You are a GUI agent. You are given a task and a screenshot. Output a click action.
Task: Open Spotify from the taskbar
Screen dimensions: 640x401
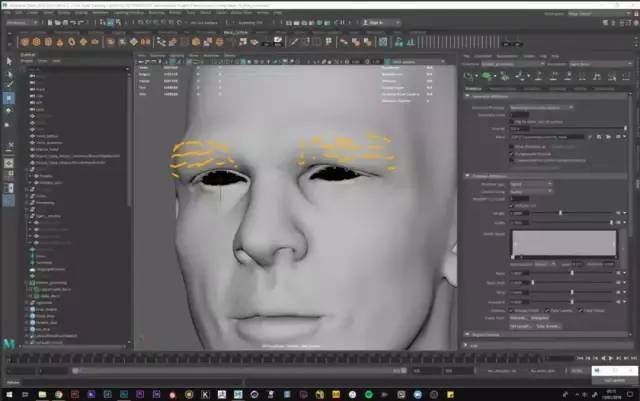point(369,394)
